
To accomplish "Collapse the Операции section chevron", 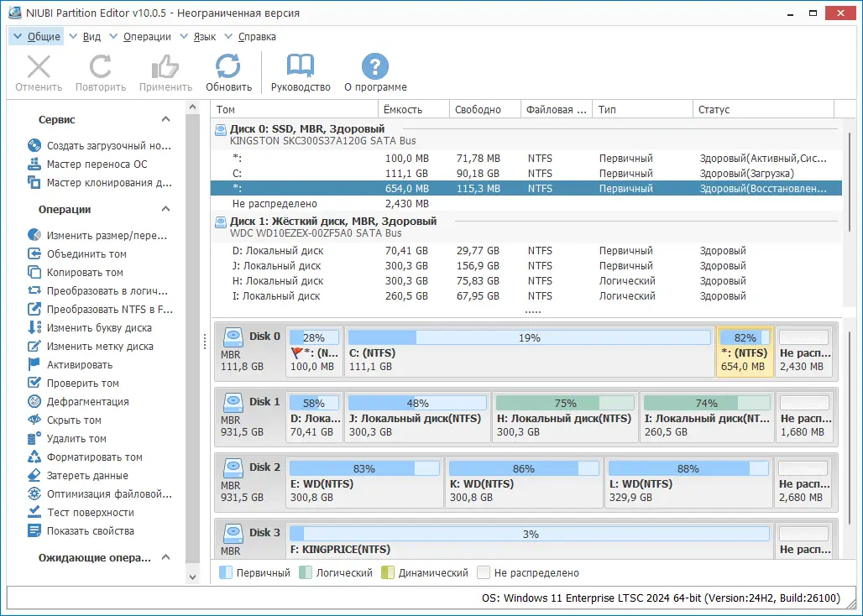I will pos(166,210).
